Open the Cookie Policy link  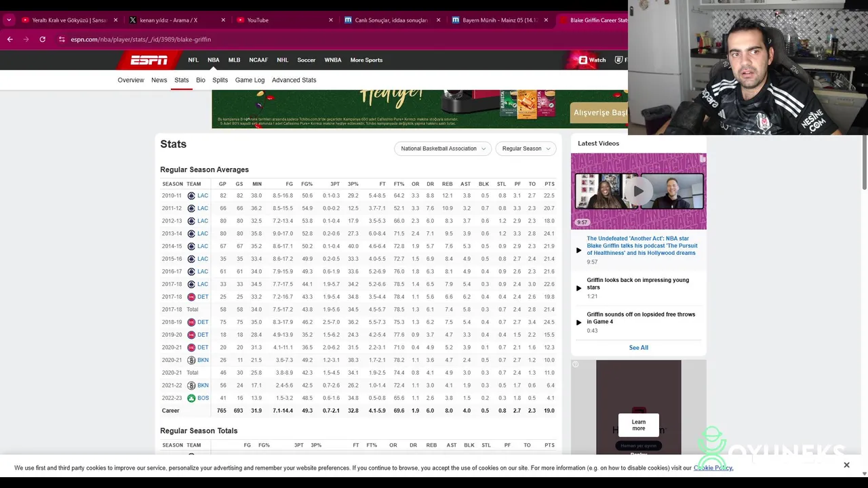point(713,468)
